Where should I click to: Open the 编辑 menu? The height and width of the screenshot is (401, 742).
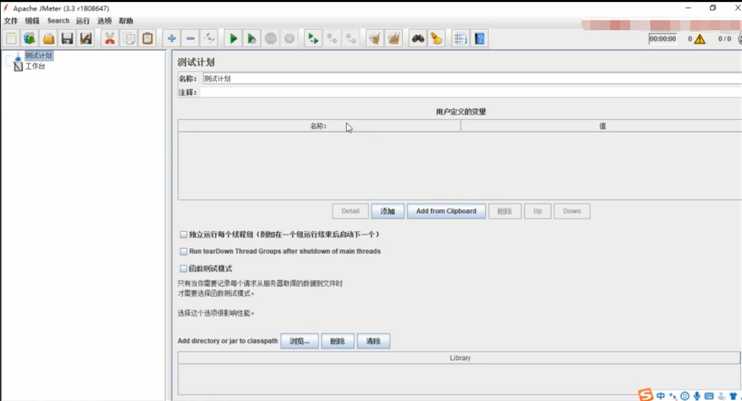click(32, 21)
